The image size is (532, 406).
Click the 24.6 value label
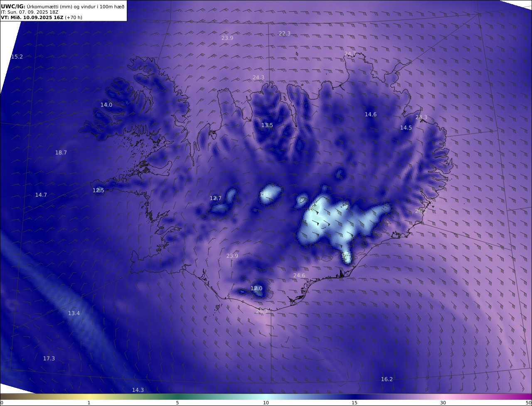click(x=299, y=275)
